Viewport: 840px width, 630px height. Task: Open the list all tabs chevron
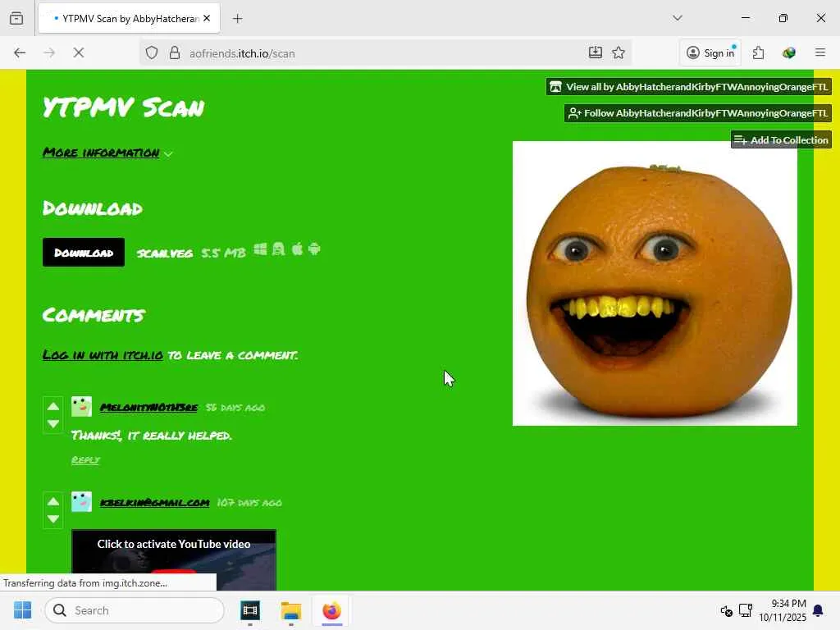pos(677,18)
